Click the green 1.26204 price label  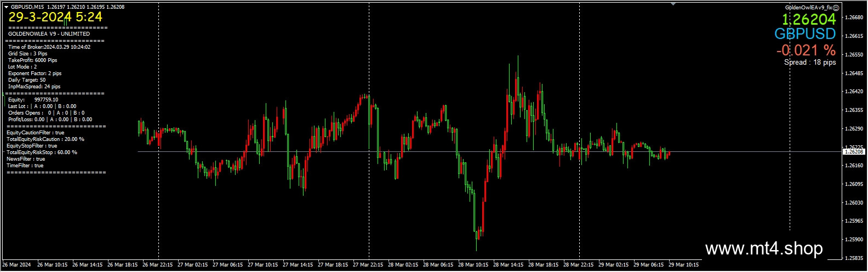809,20
